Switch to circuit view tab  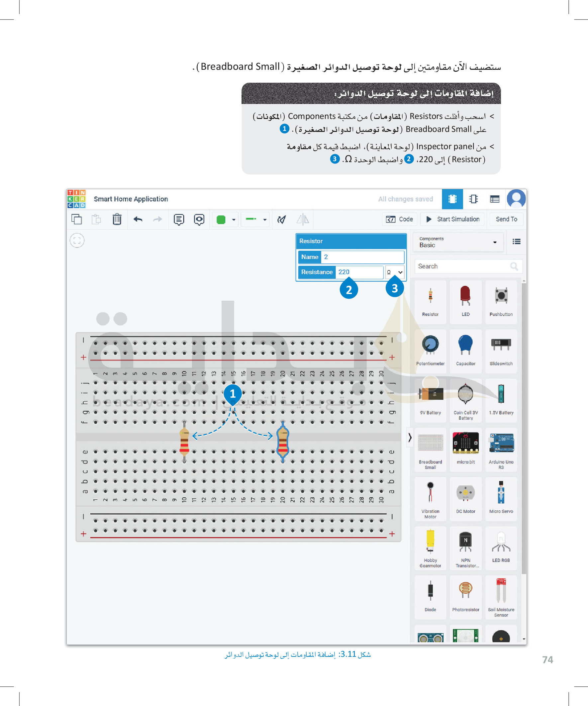[452, 199]
